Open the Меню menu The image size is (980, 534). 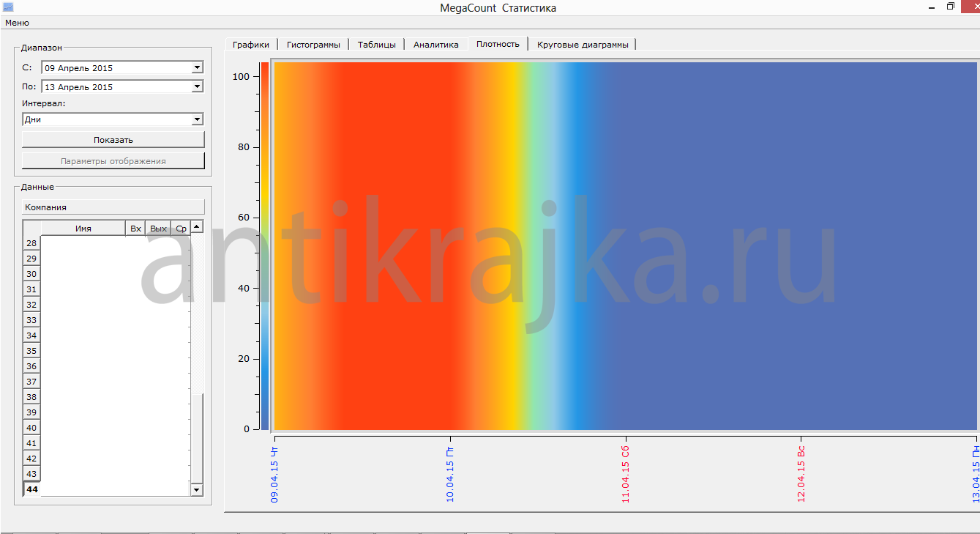point(17,23)
